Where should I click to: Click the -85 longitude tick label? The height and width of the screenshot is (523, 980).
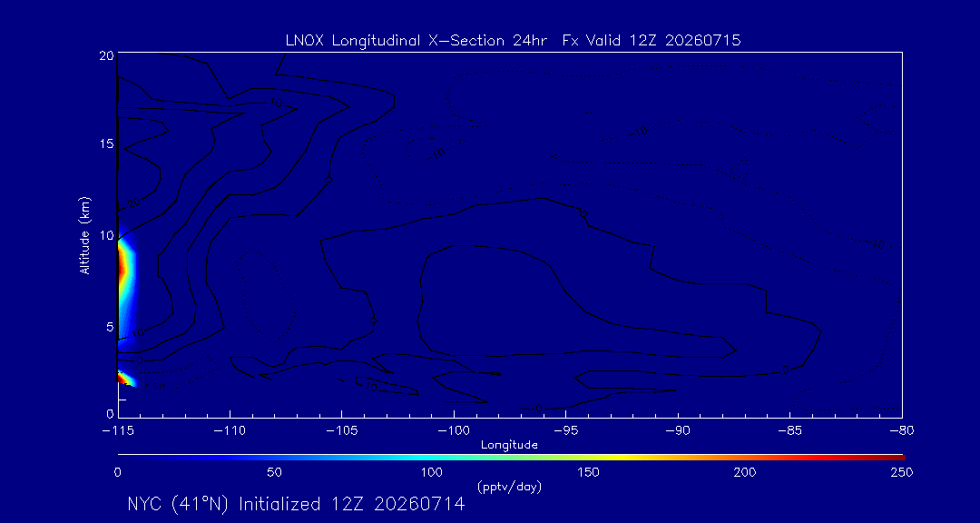pyautogui.click(x=790, y=431)
